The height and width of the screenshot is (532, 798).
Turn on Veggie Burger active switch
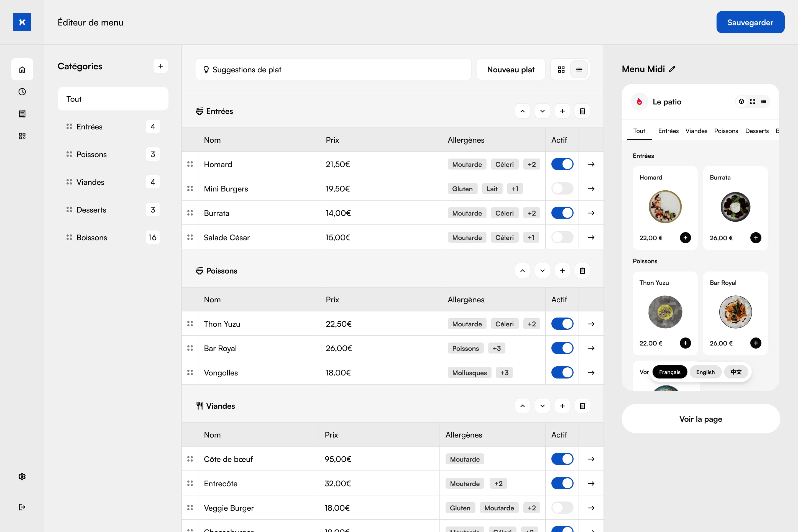click(x=562, y=508)
